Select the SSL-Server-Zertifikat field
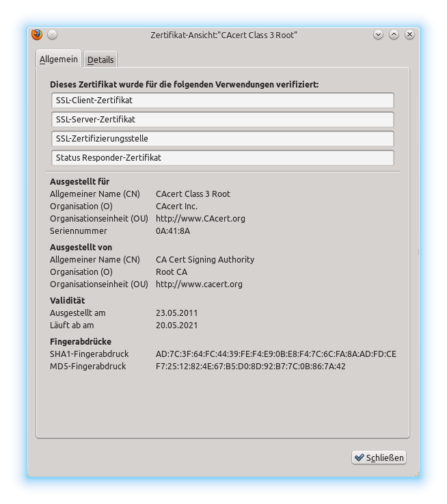Screen dimensions: 447x504 223,120
